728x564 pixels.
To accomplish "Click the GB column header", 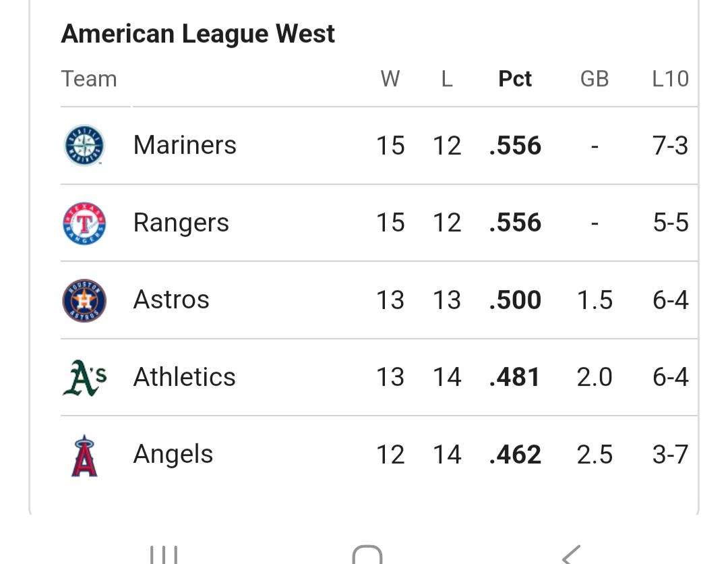I will tap(595, 78).
